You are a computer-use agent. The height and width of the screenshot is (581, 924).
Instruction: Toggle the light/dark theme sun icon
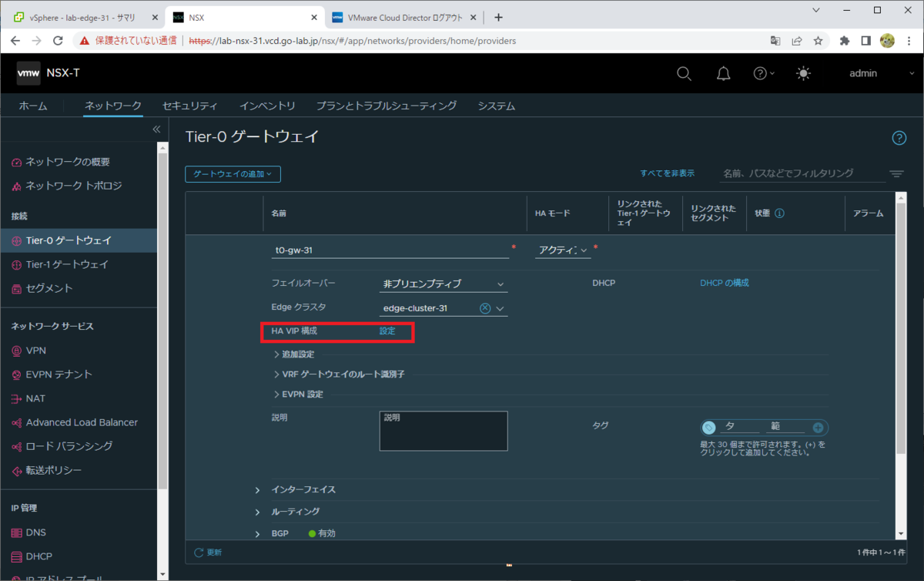[804, 73]
